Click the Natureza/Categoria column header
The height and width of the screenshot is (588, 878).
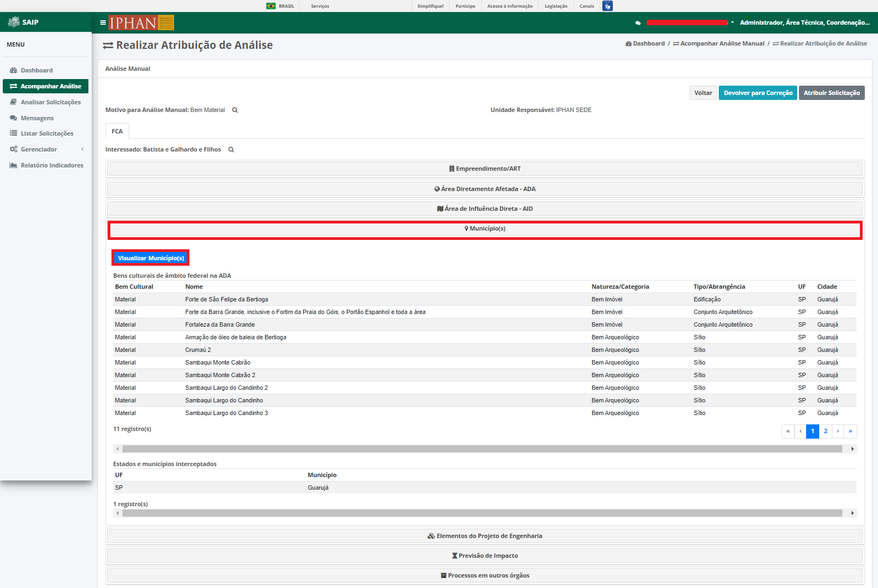click(620, 287)
